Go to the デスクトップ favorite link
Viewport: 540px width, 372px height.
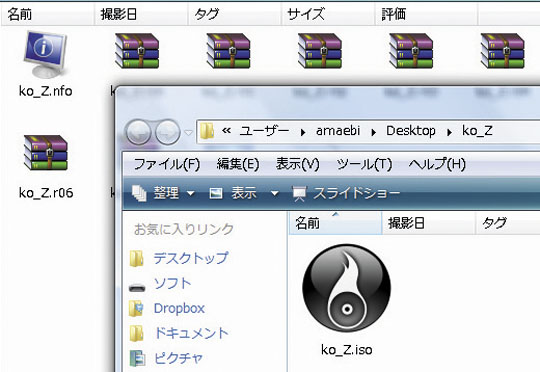[x=191, y=258]
